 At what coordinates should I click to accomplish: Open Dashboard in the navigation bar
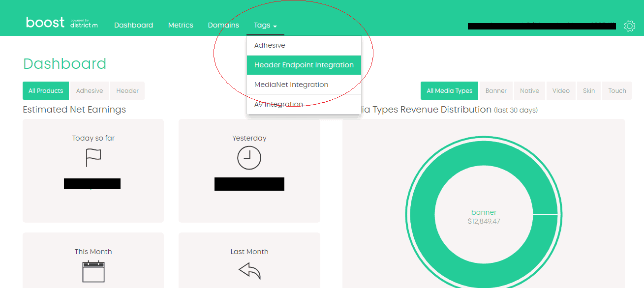[133, 25]
